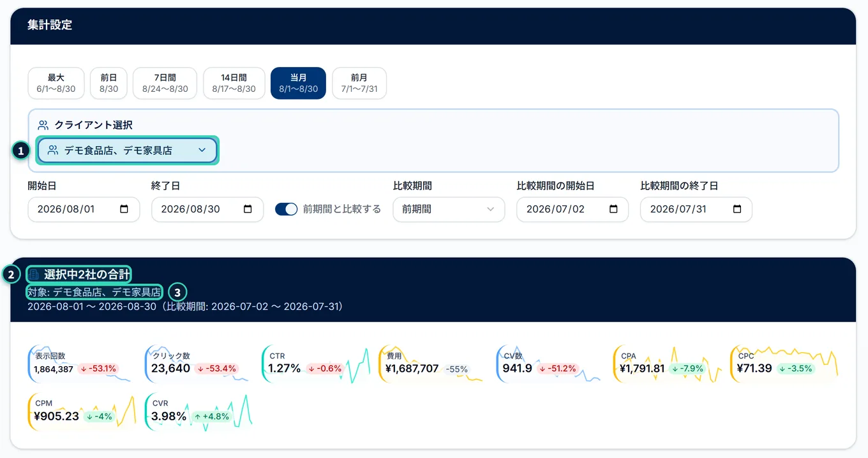The height and width of the screenshot is (458, 868).
Task: Select the 14日間 preset button
Action: click(234, 84)
